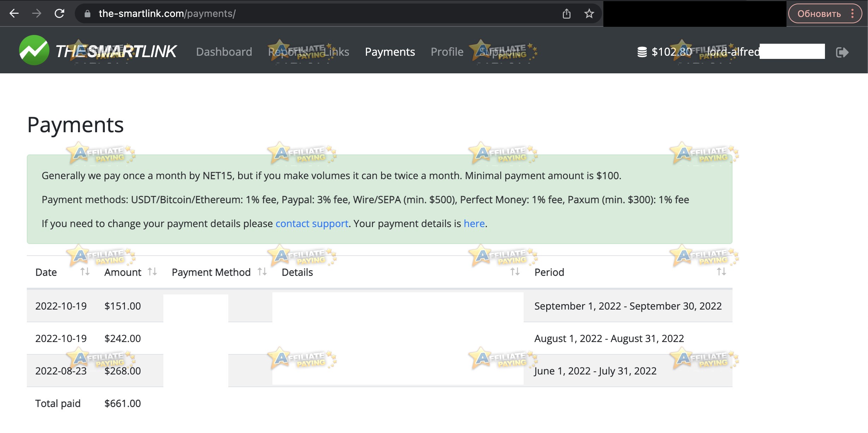Click the Details column header

click(297, 272)
